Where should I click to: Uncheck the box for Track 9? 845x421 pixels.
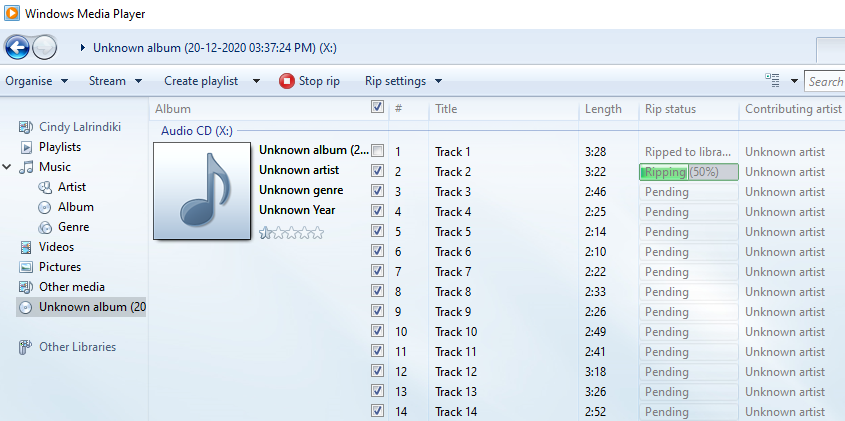[x=378, y=311]
